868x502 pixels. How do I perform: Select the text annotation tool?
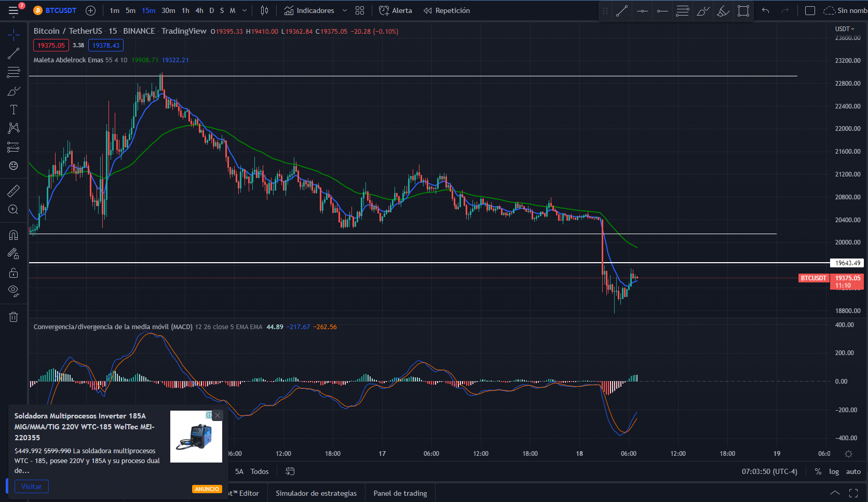pos(13,110)
